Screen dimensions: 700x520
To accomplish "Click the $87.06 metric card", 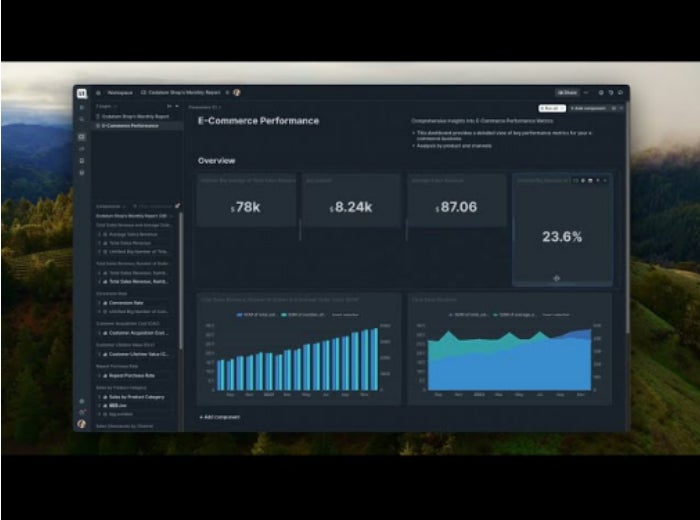I will (457, 200).
